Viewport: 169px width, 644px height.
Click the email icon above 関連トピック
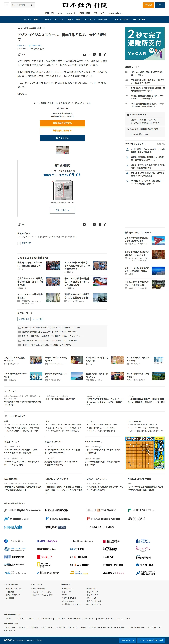click(x=84, y=225)
